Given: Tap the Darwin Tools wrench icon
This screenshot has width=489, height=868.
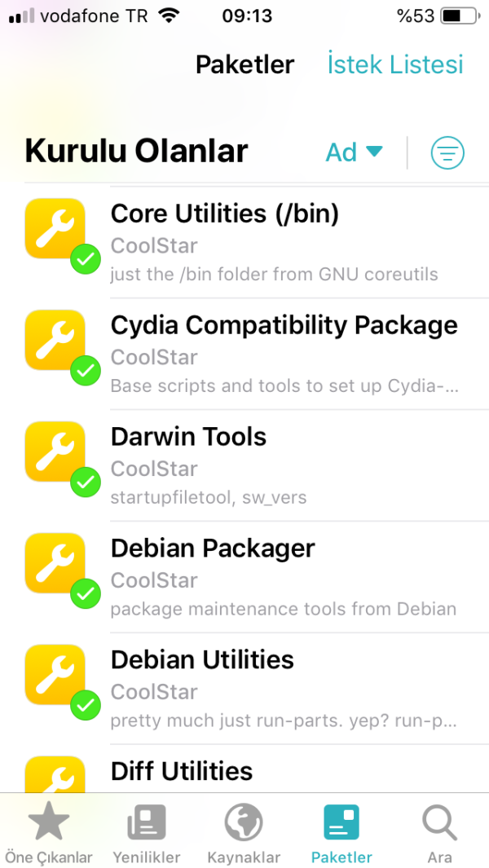Looking at the screenshot, I should click(x=55, y=452).
